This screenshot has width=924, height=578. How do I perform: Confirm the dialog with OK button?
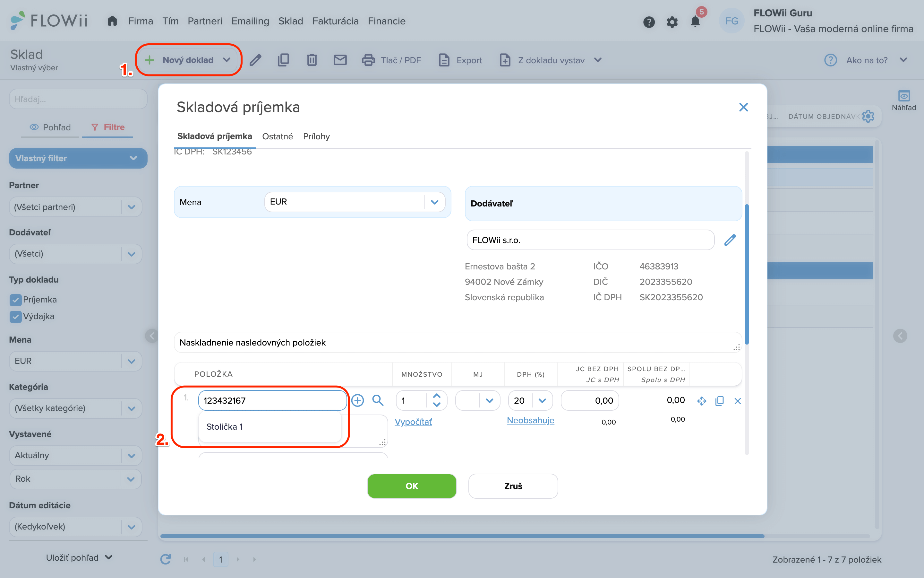pyautogui.click(x=412, y=486)
